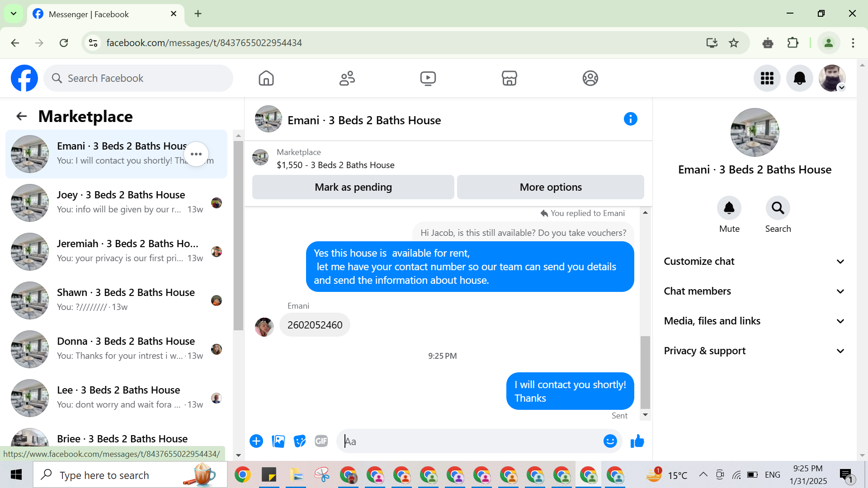Bookmark this page with the star icon

pos(734,43)
